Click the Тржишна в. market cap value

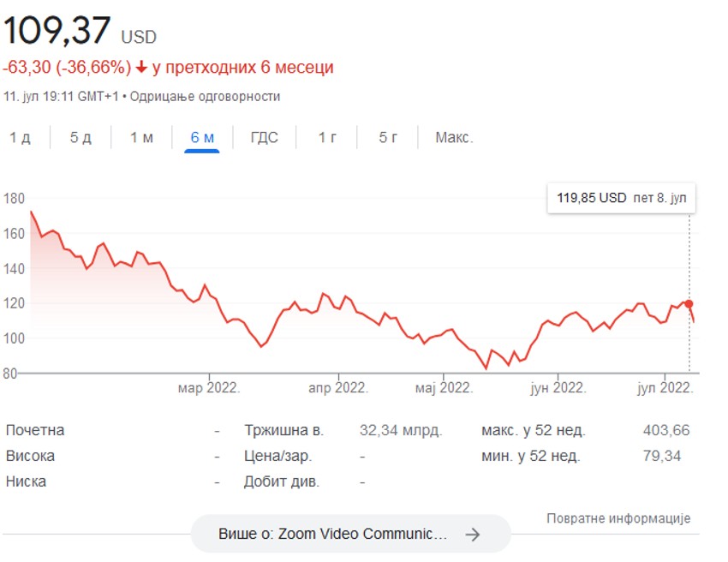tap(400, 430)
